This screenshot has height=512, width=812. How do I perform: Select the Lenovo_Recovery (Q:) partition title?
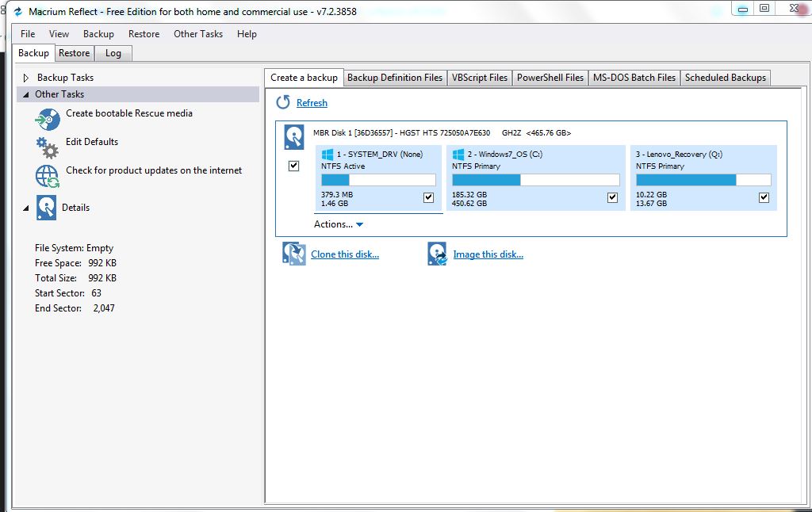pos(679,155)
